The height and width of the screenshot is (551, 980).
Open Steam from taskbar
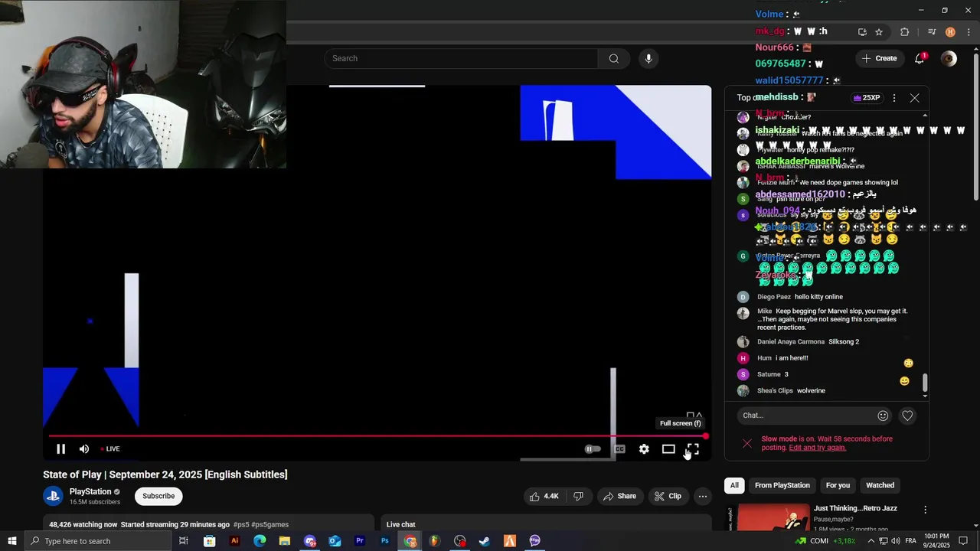[x=485, y=541]
